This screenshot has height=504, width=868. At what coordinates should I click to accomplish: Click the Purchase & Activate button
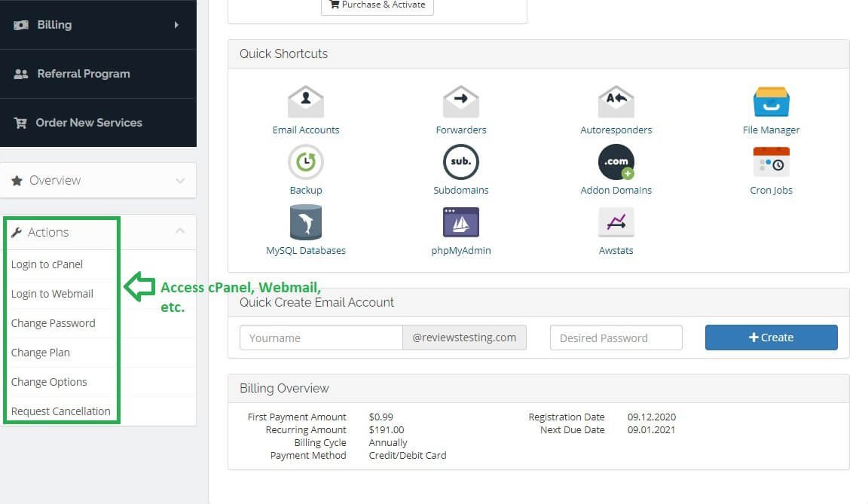click(377, 5)
